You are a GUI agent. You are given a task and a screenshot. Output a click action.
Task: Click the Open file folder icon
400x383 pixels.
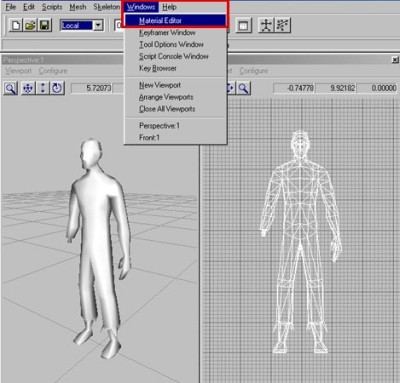tap(30, 25)
